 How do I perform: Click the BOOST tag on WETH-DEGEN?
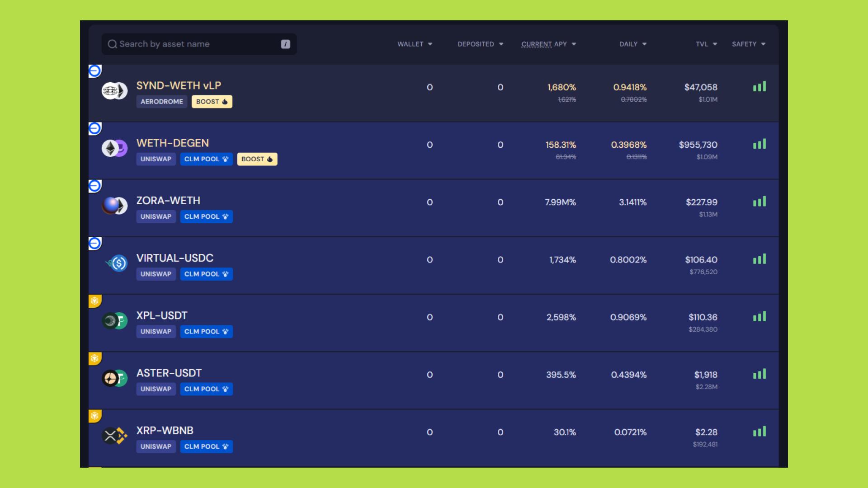(x=257, y=159)
